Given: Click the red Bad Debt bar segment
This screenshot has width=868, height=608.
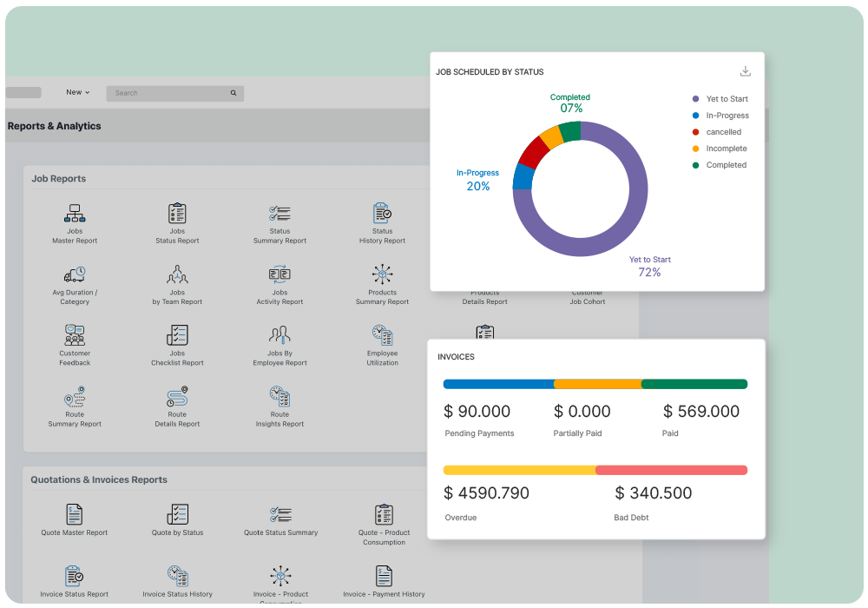Looking at the screenshot, I should tap(671, 470).
